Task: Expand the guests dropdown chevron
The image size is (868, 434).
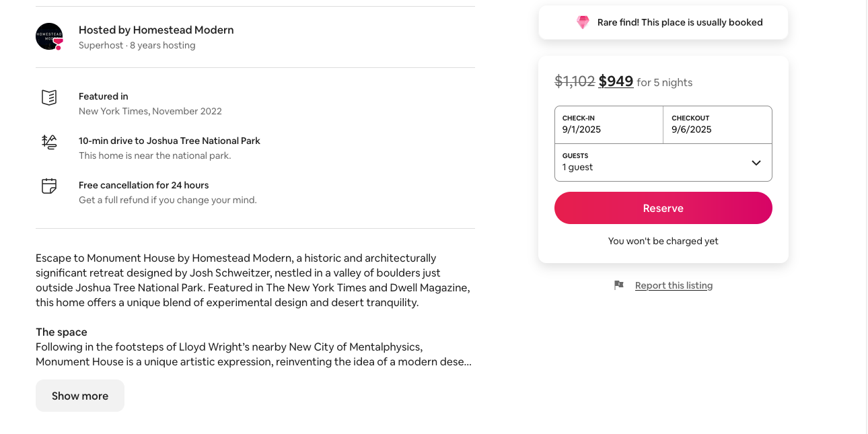Action: [x=756, y=163]
